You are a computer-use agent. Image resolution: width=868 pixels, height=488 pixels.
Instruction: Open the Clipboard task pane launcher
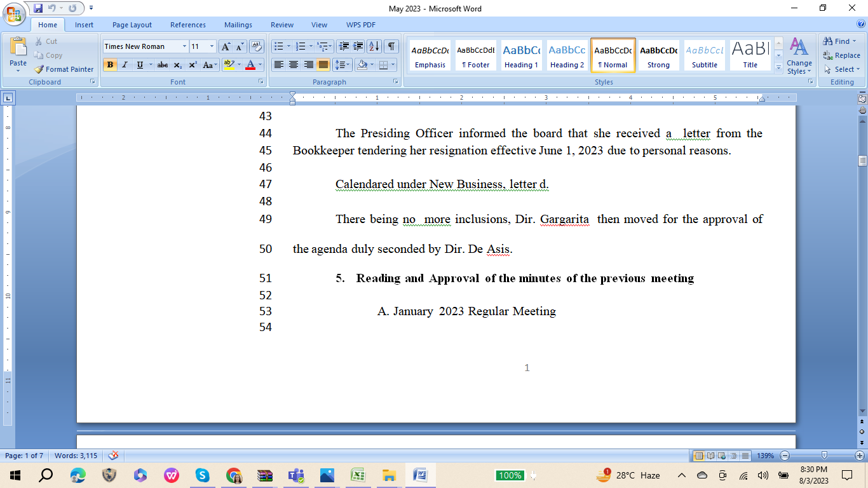[x=92, y=82]
